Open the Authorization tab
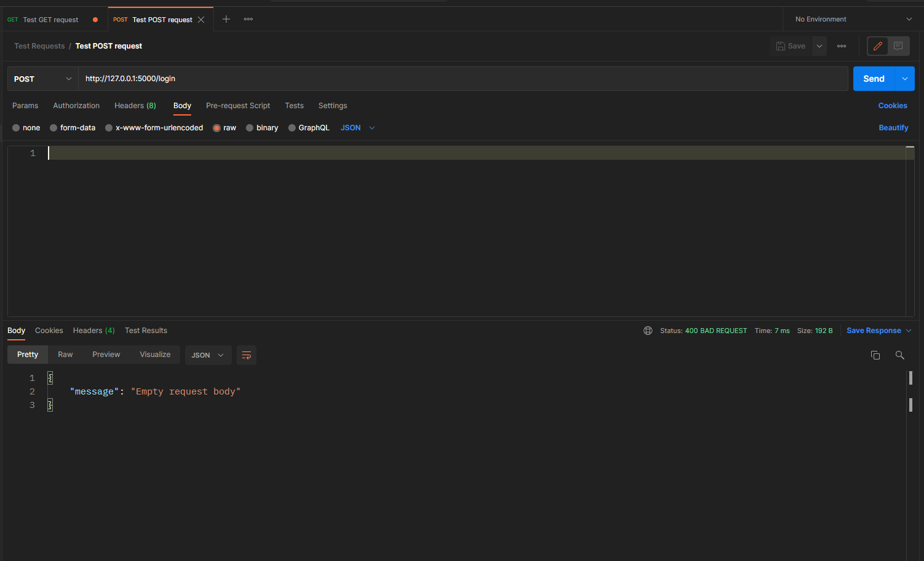Screen dimensions: 924x561 [x=76, y=106]
